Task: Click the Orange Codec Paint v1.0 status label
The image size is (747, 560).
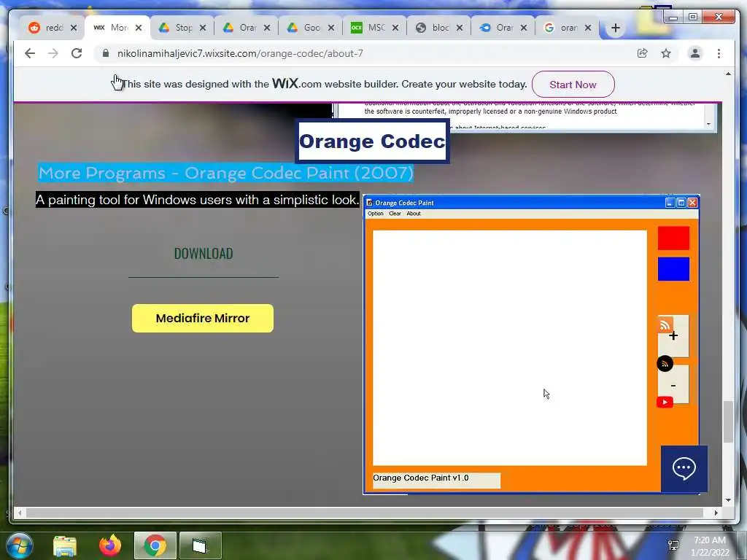Action: (x=436, y=480)
